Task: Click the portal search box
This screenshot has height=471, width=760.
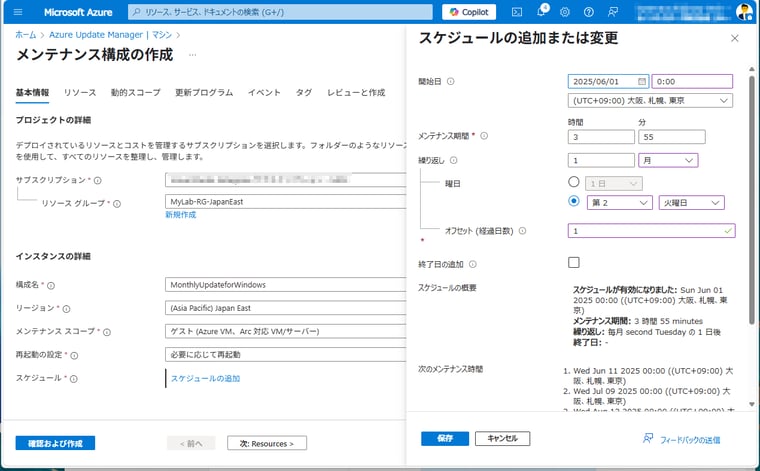Action: [x=280, y=12]
